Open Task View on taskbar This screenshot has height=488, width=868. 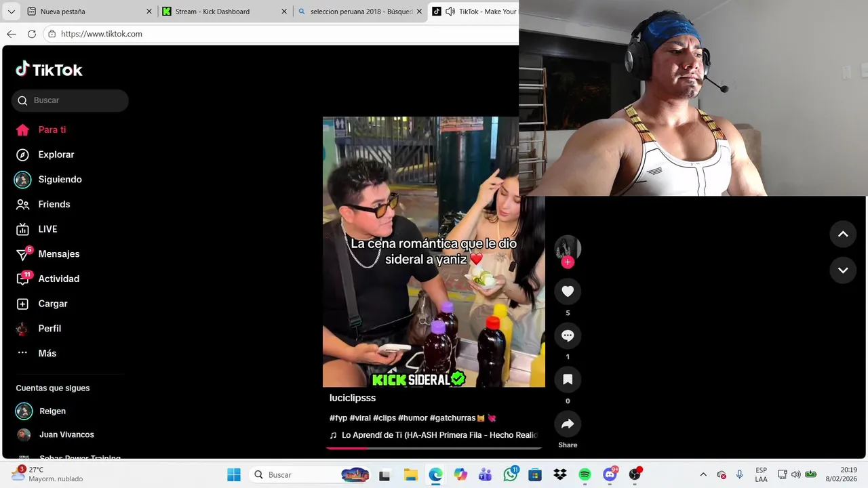[x=384, y=474]
